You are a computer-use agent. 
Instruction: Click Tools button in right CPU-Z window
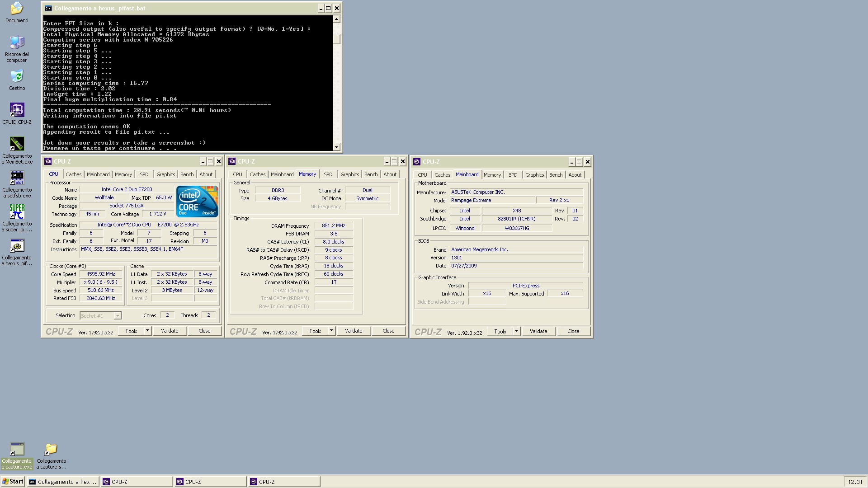(500, 331)
